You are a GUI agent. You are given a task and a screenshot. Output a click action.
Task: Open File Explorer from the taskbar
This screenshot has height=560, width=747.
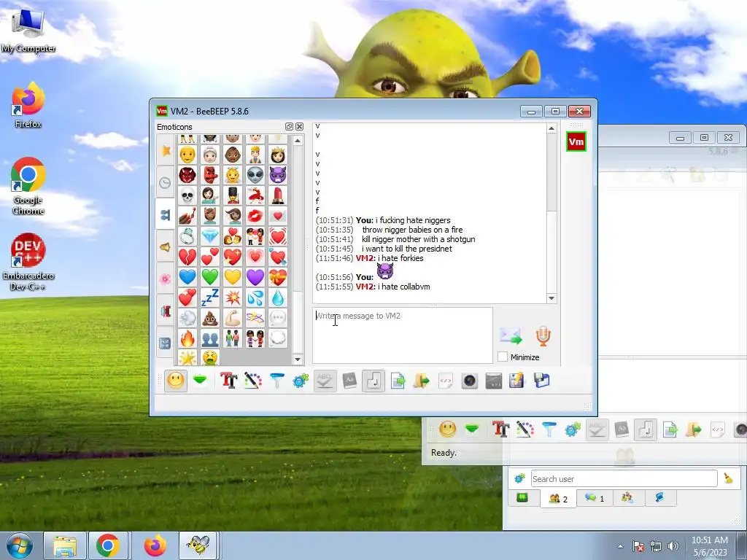tap(65, 545)
